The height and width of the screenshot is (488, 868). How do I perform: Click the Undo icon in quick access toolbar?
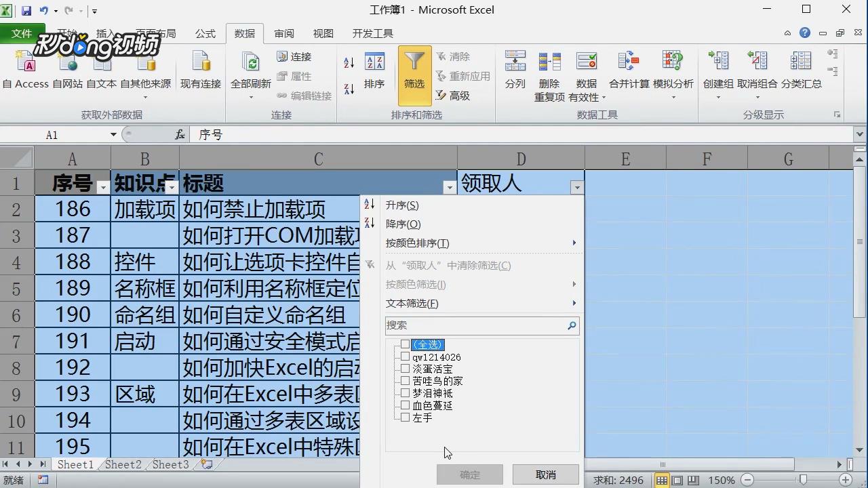44,10
